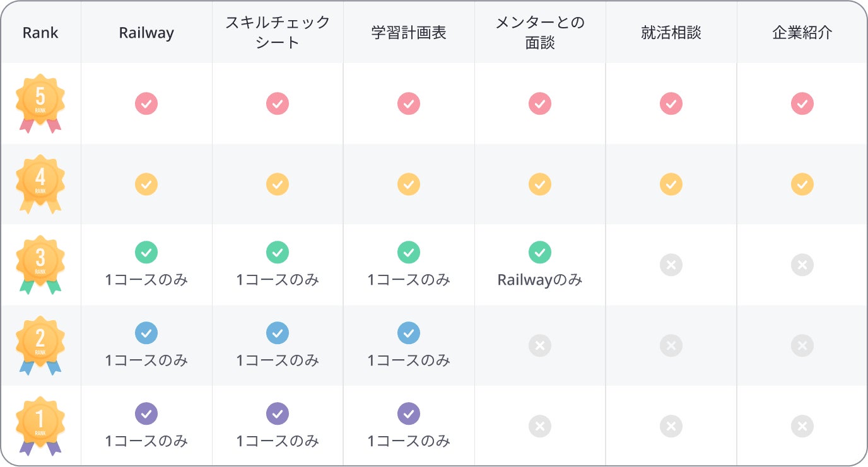
Task: Click the pink checkmark for Rank 5 Railway
Action: [146, 103]
